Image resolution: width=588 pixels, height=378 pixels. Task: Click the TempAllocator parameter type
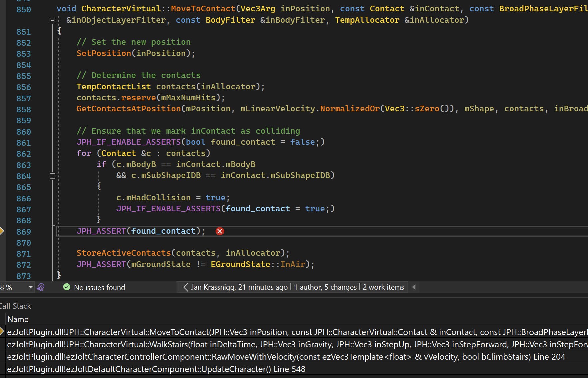[x=367, y=20]
